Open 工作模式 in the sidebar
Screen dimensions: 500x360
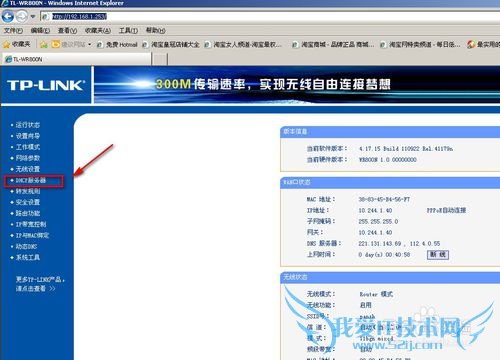[28, 147]
